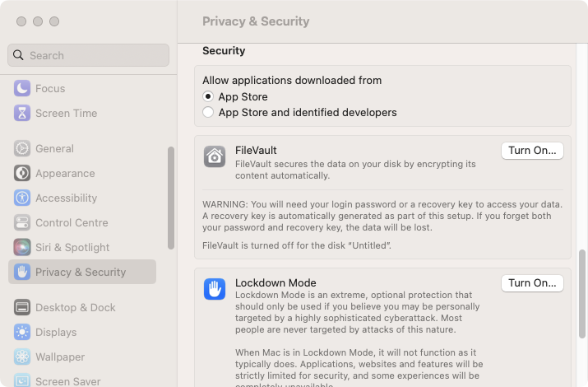Turn on FileVault
The image size is (588, 387).
(532, 151)
